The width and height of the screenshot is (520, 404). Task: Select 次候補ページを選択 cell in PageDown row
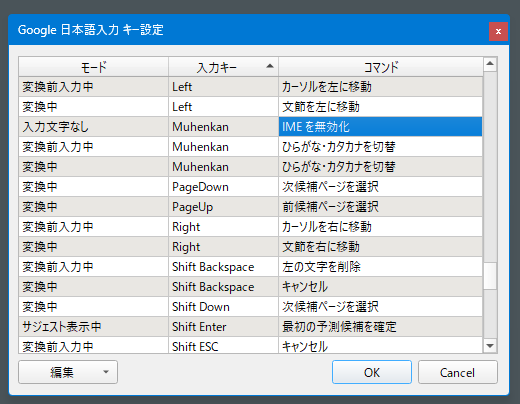click(x=380, y=187)
